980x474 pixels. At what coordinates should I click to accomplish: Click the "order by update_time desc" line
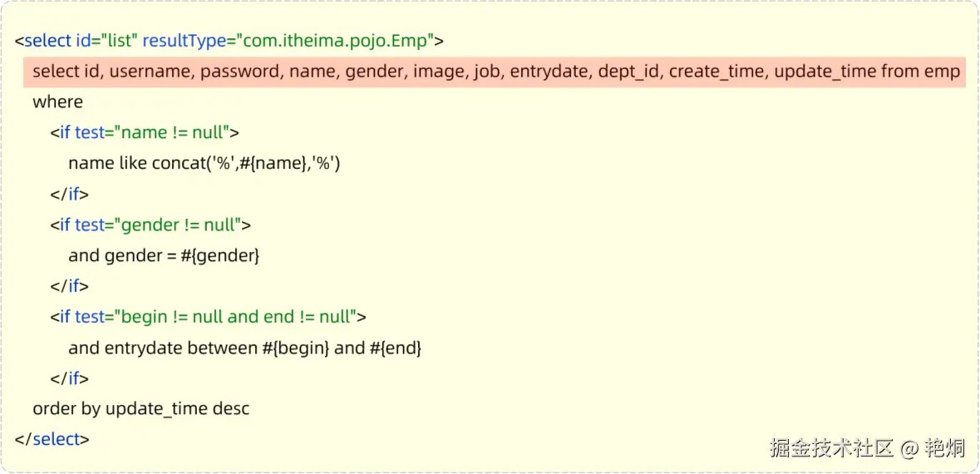point(141,410)
